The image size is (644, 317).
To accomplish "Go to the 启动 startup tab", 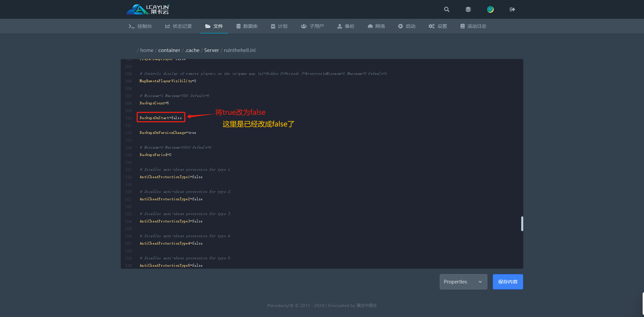I will pyautogui.click(x=407, y=26).
